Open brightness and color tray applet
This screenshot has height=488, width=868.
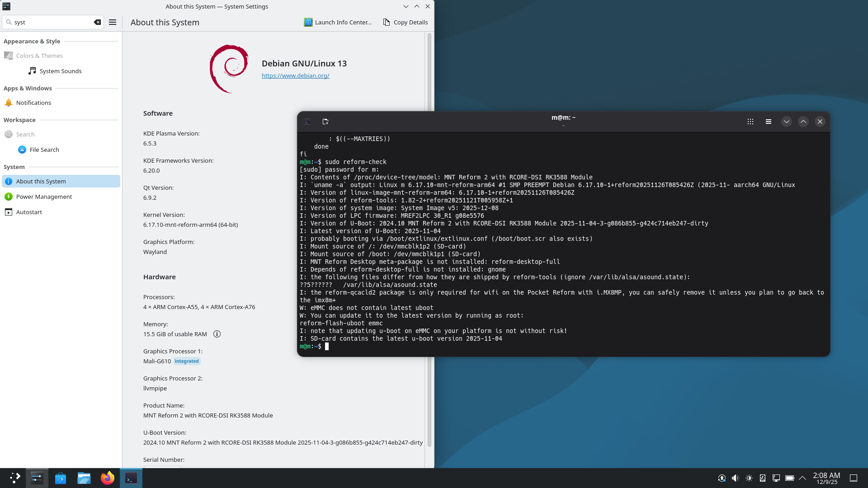click(749, 478)
